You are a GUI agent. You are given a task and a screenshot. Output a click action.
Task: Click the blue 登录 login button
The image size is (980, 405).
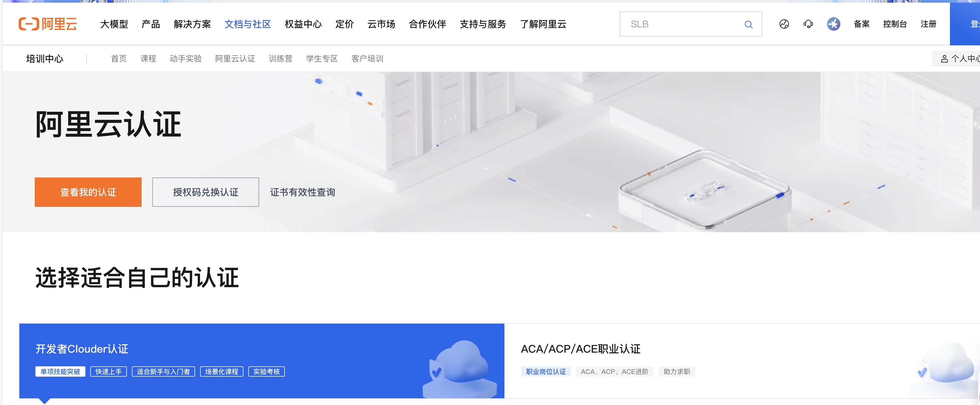965,24
